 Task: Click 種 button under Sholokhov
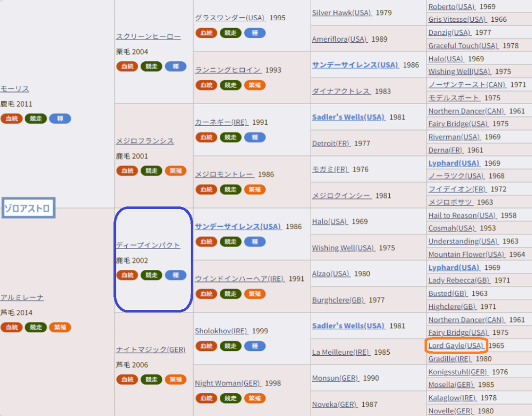(x=255, y=346)
